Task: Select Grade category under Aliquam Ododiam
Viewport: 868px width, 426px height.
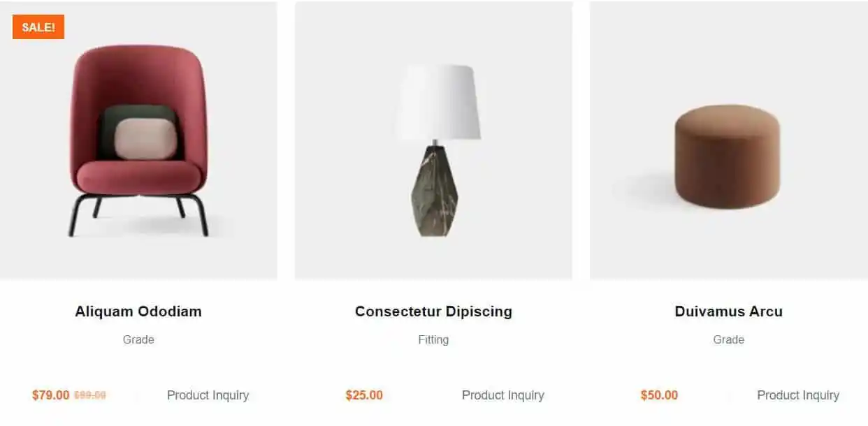Action: click(x=138, y=340)
